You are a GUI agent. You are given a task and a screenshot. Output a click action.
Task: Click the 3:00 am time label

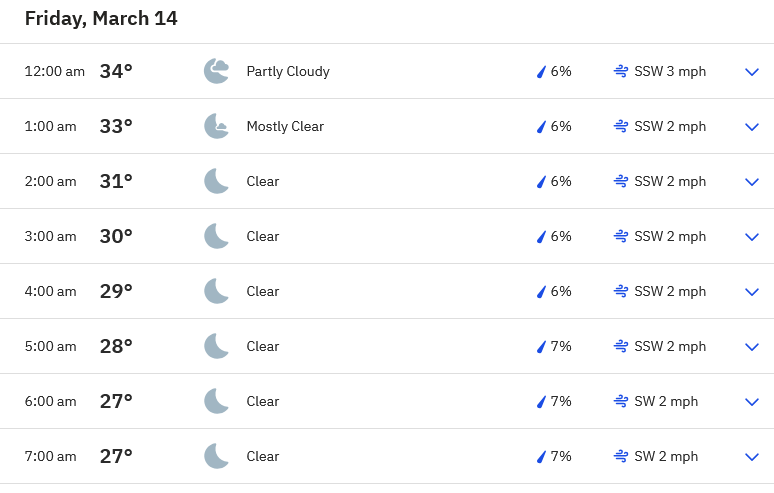pyautogui.click(x=50, y=236)
